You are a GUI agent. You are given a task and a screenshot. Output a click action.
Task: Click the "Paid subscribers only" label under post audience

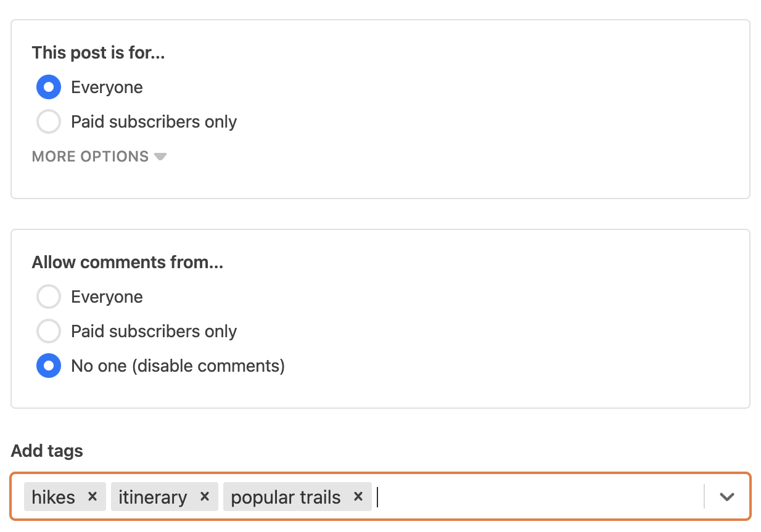154,121
